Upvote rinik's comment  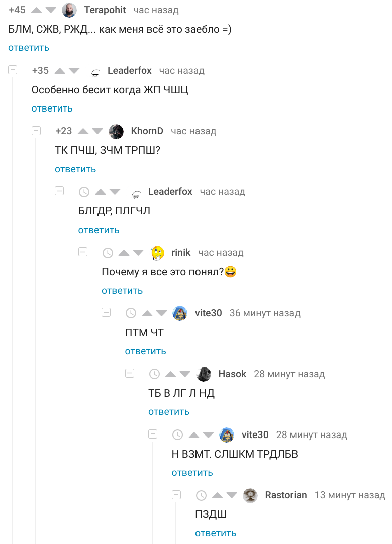pos(124,253)
